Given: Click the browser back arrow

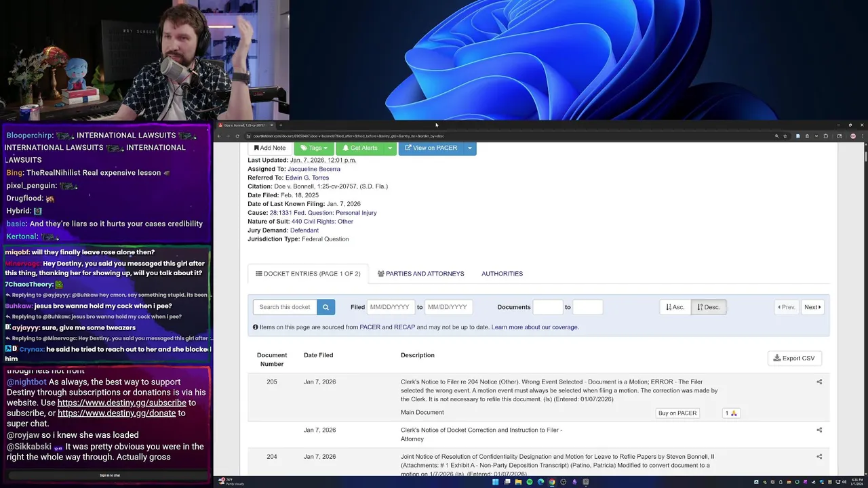Looking at the screenshot, I should pyautogui.click(x=219, y=136).
